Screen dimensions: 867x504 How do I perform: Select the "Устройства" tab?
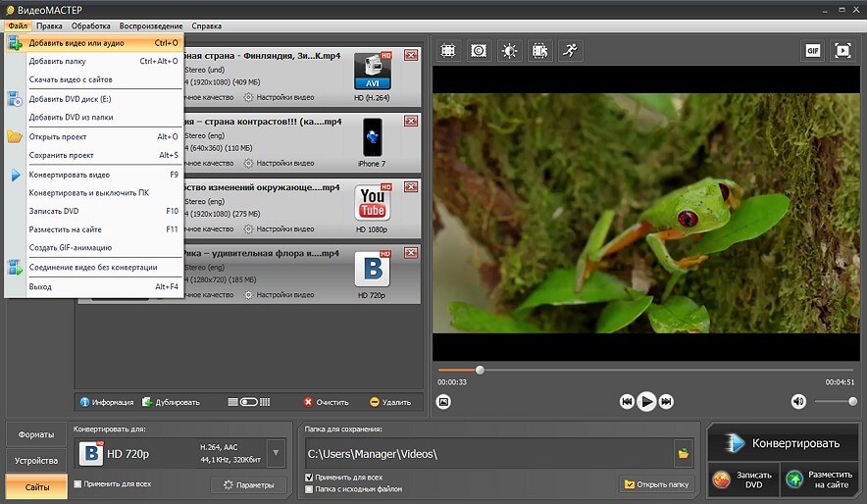pyautogui.click(x=34, y=460)
